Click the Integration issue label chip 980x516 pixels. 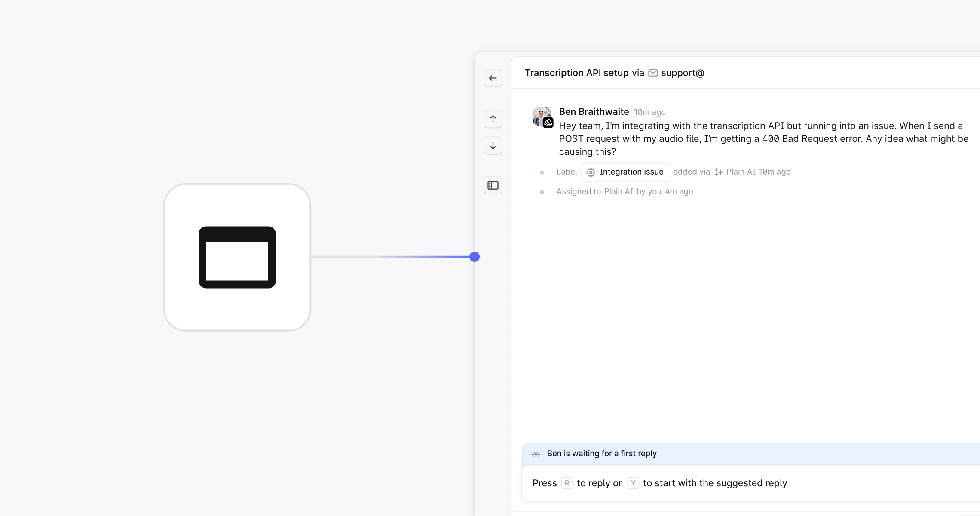click(625, 172)
